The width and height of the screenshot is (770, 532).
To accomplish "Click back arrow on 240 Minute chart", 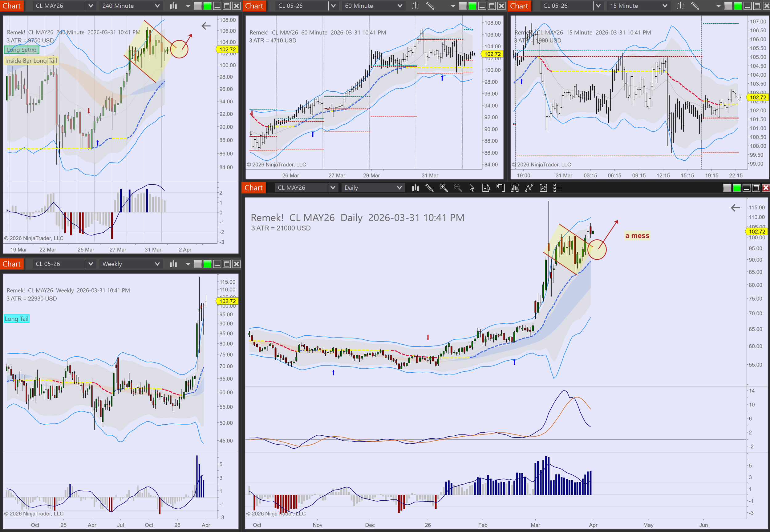I will [x=206, y=26].
